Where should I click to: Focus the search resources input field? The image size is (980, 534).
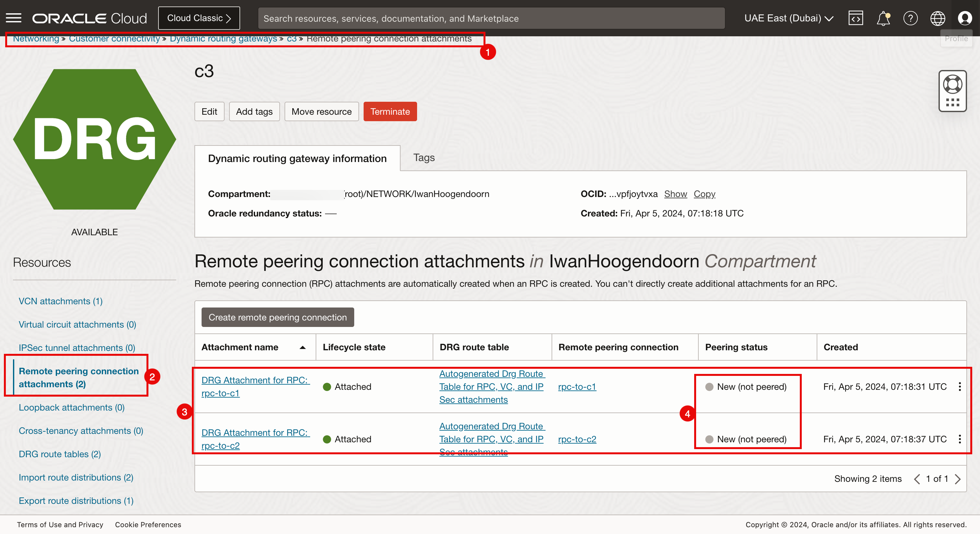[491, 18]
